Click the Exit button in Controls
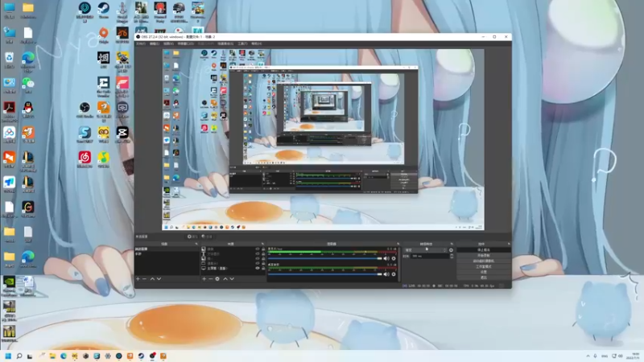 [x=484, y=278]
